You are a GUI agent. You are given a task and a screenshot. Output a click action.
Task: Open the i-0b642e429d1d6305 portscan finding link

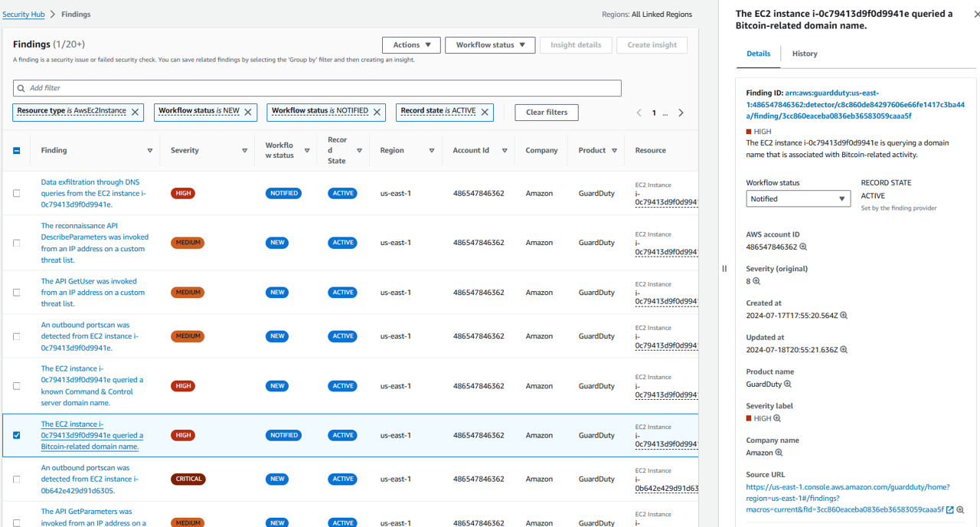90,480
